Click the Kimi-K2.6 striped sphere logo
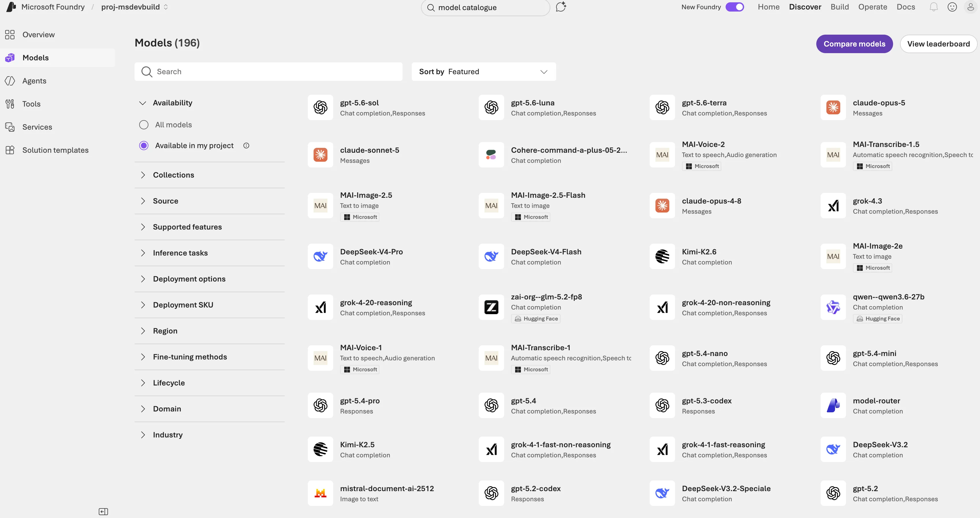980x518 pixels. 662,257
